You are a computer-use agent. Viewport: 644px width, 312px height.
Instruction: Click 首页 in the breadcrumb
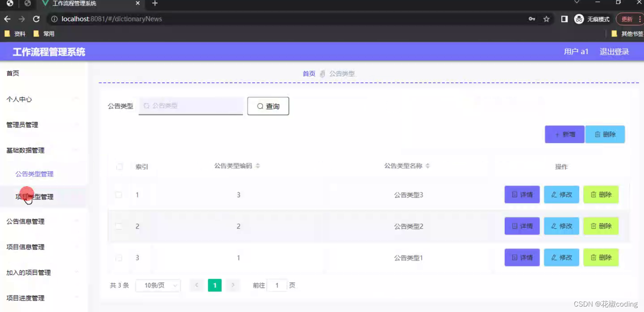tap(309, 74)
